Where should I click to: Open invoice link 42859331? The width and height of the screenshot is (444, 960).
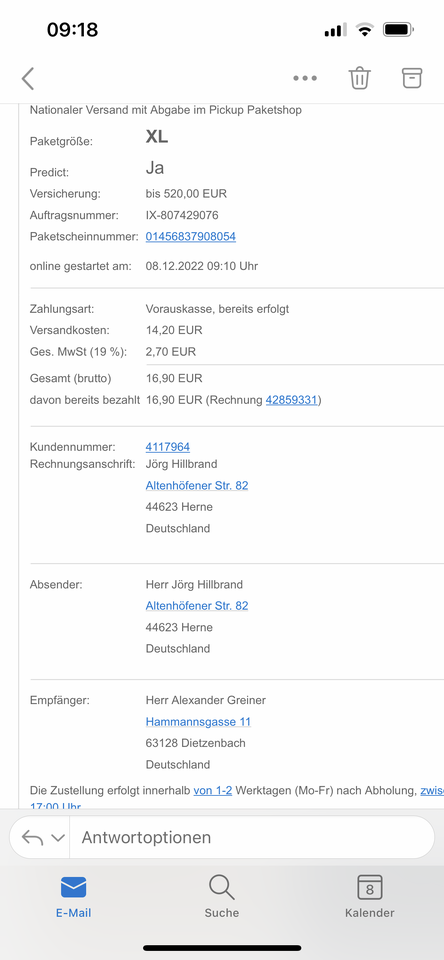coord(292,400)
